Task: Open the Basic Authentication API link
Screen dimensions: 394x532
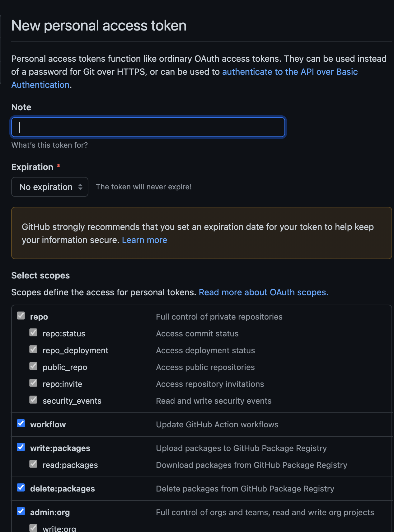Action: [289, 72]
